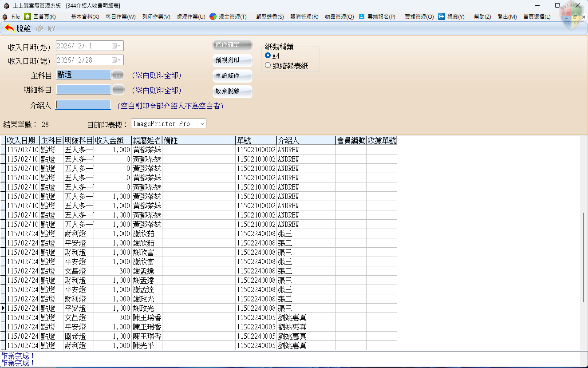Open the 每日作業(W) menu

click(x=120, y=17)
